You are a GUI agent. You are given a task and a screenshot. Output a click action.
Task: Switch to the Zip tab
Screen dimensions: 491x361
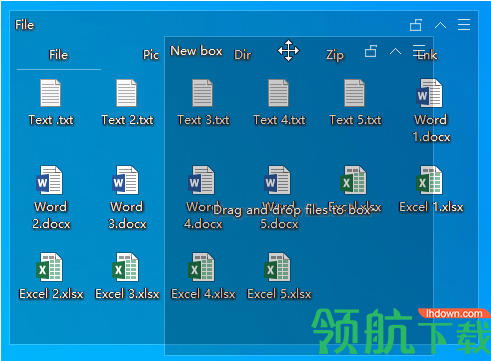coord(335,55)
